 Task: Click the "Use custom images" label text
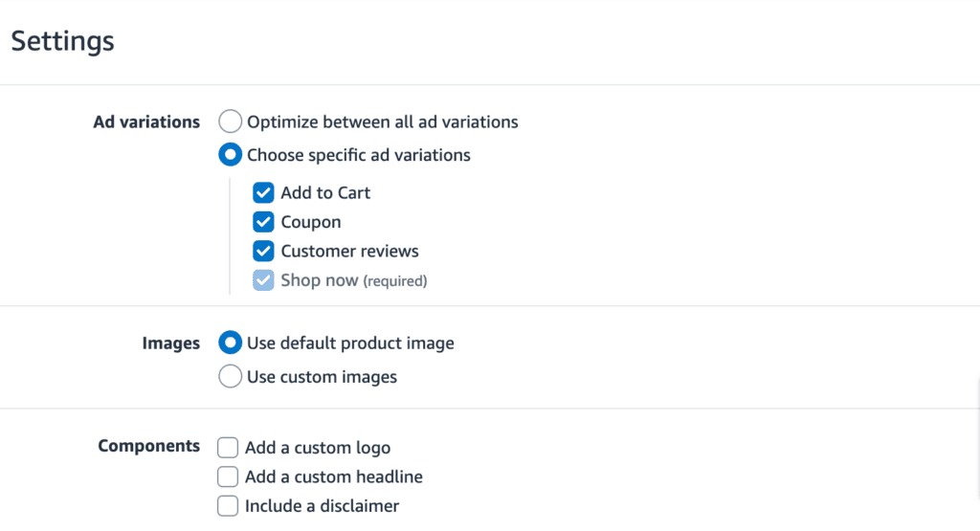pyautogui.click(x=322, y=377)
